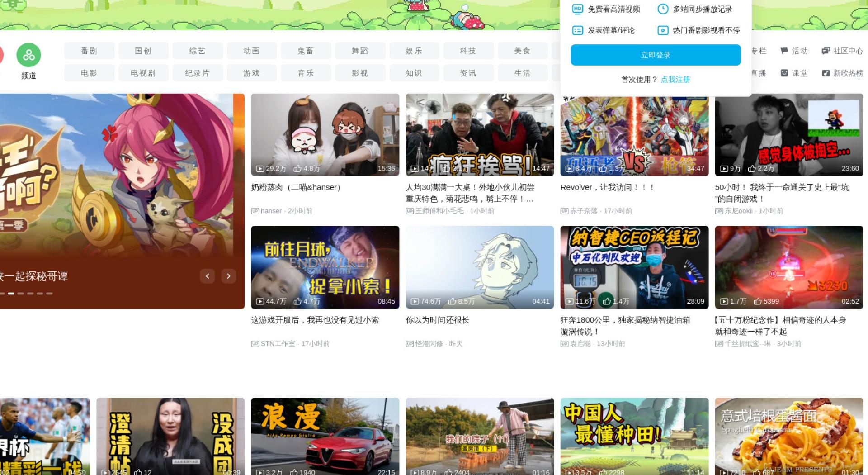
Task: Open the 中国人最懂种田 thumbnail
Action: [x=634, y=437]
